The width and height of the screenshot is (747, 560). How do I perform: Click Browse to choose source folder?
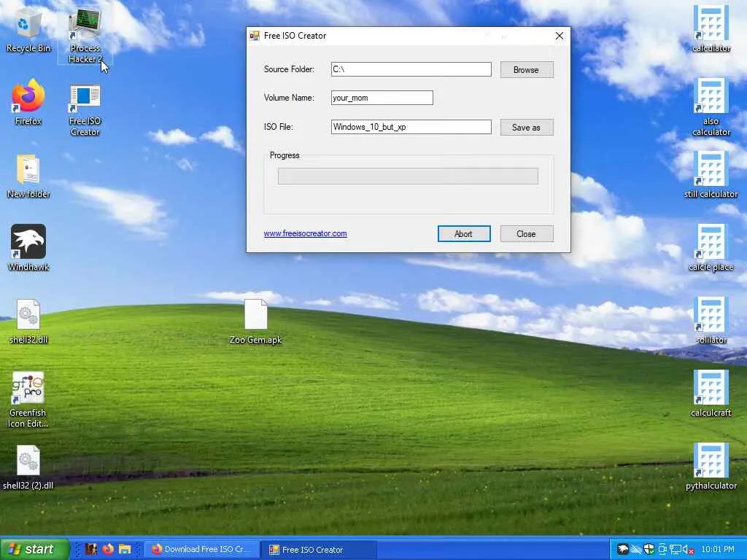tap(527, 69)
